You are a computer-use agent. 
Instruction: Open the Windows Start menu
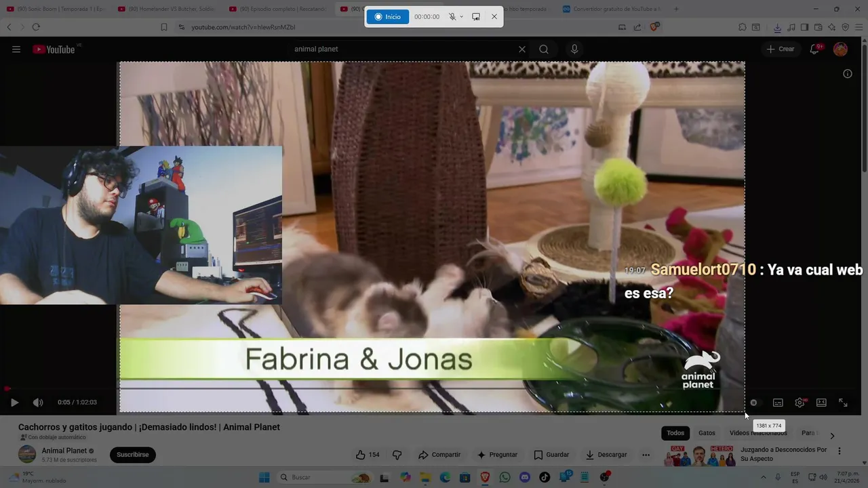click(264, 477)
